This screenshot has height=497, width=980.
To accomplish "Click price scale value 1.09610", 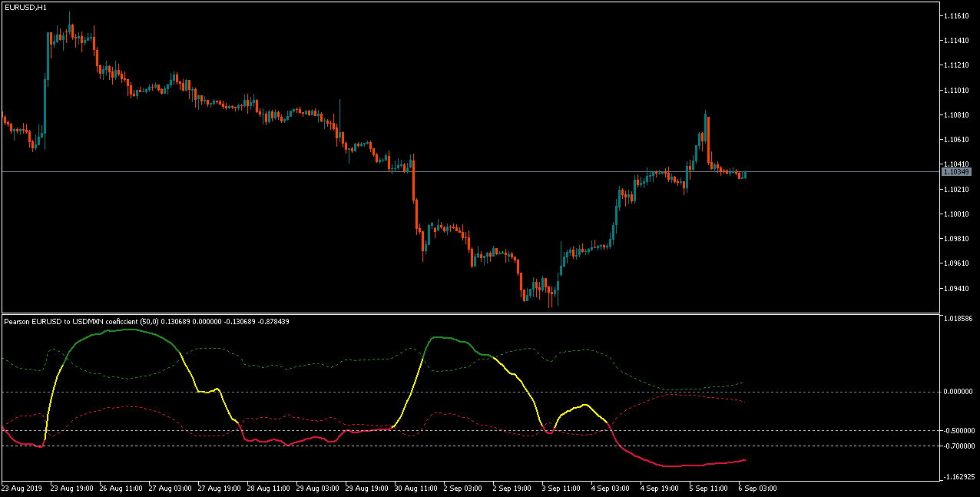I will [957, 263].
